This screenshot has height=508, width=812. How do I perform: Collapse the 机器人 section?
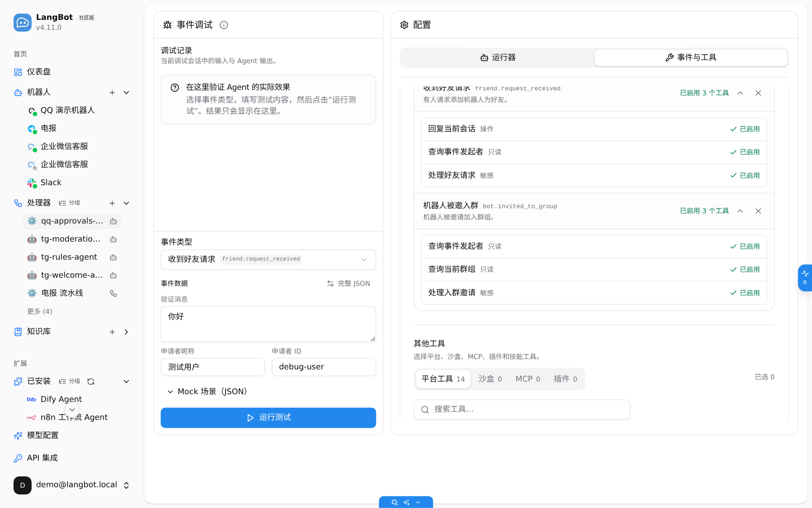[126, 93]
